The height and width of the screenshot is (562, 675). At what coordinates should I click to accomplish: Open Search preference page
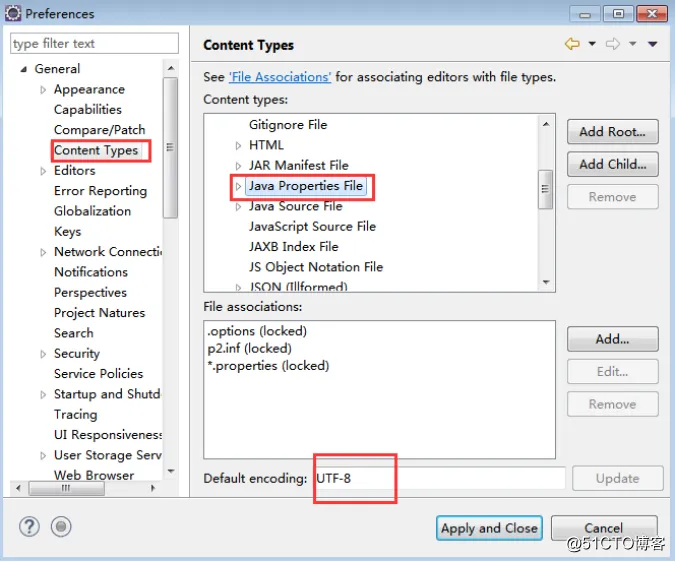tap(74, 333)
